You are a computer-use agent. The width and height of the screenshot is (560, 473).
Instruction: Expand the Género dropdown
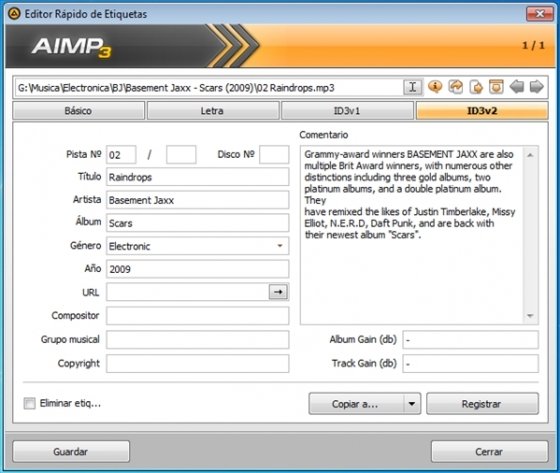tap(280, 246)
